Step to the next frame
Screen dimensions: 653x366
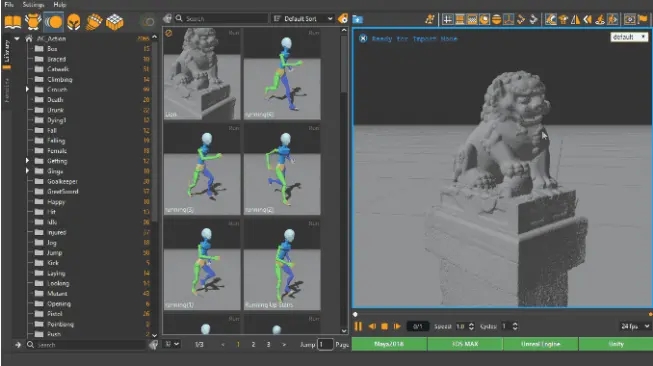coord(397,326)
